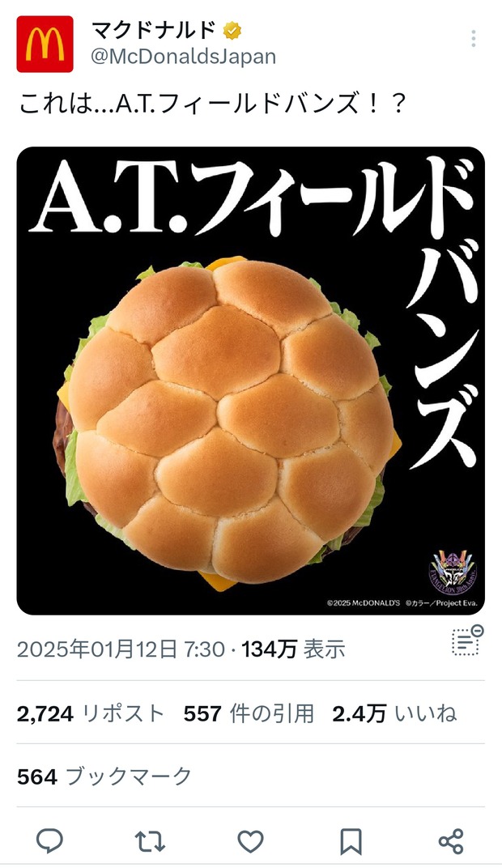Tap the repost arrows icon
Screen dimensions: 502x868
(150, 840)
